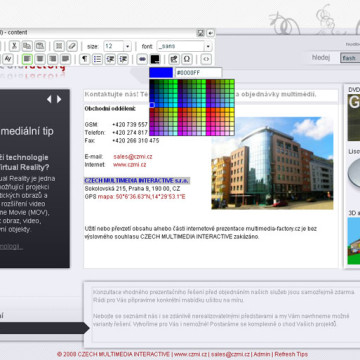The width and height of the screenshot is (360, 360).
Task: Click the insert link chain icon
Action: coord(142,59)
